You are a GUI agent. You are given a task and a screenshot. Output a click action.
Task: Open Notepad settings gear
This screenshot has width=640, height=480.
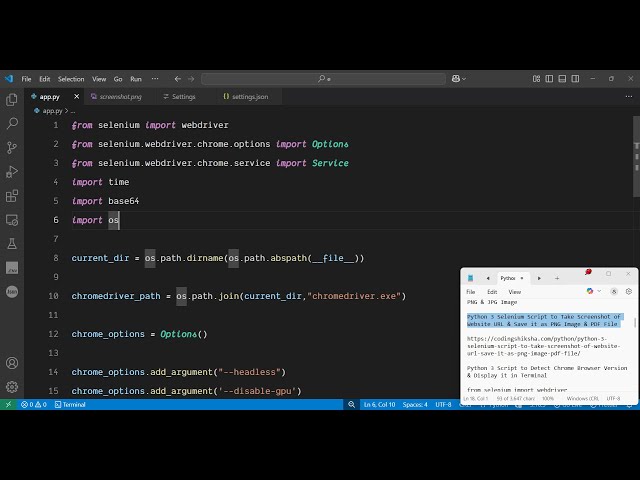click(629, 291)
